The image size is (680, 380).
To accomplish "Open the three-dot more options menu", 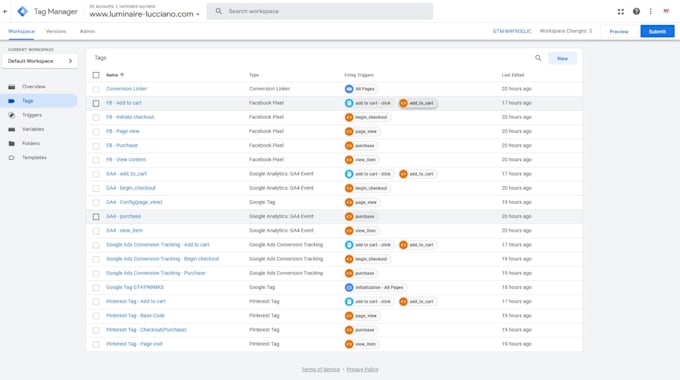I will (651, 12).
